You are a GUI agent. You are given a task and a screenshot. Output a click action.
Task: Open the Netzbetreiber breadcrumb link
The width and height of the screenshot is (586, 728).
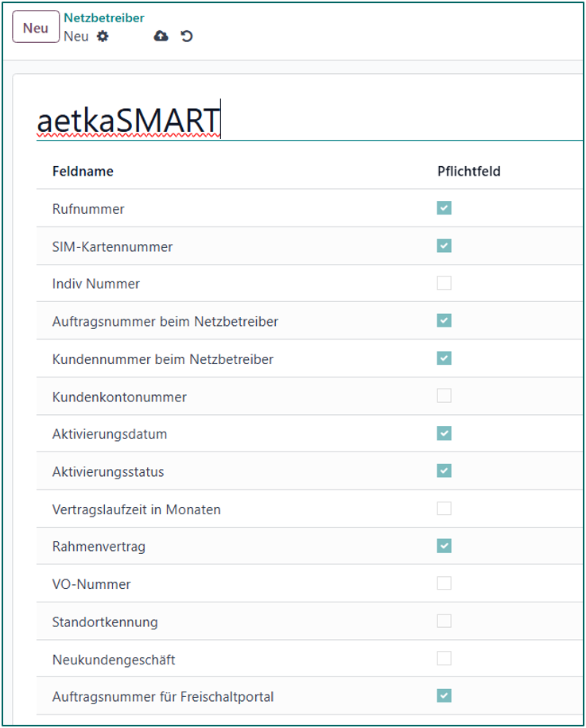click(x=104, y=18)
